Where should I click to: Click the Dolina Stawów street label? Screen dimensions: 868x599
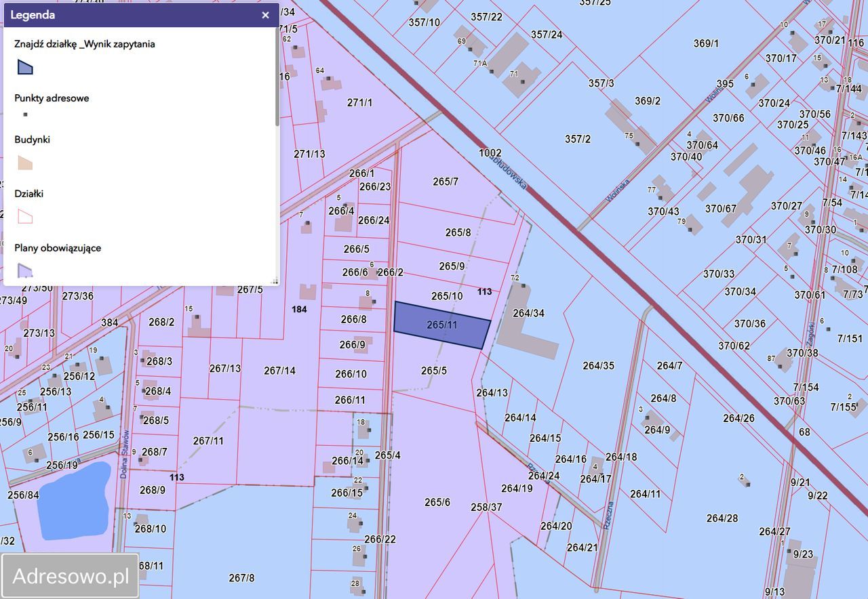click(124, 456)
